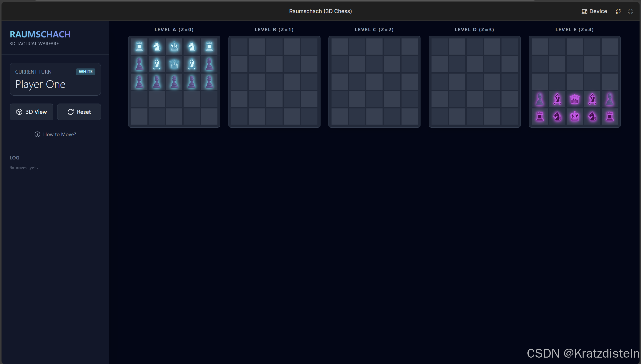Select the white queen on Level A
The width and height of the screenshot is (641, 364).
(x=174, y=64)
